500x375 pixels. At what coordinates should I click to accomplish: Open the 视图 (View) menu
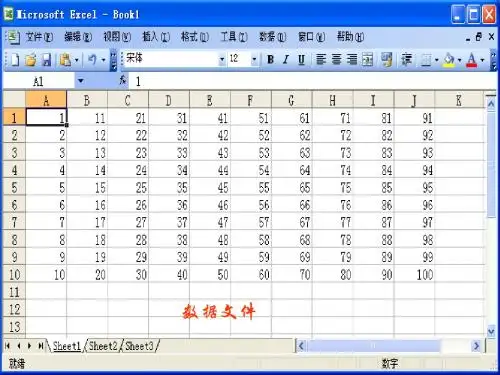click(x=117, y=37)
